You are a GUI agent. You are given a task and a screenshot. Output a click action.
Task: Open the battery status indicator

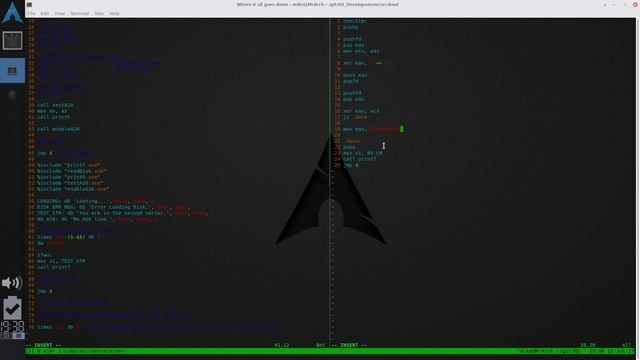(12, 308)
